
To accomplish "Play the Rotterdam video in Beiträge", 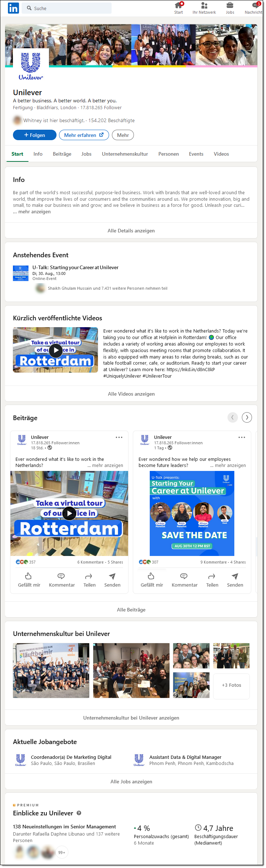I will click(69, 513).
